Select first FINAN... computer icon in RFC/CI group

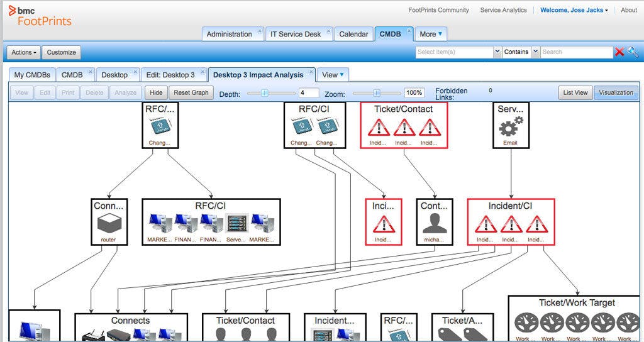pyautogui.click(x=186, y=224)
